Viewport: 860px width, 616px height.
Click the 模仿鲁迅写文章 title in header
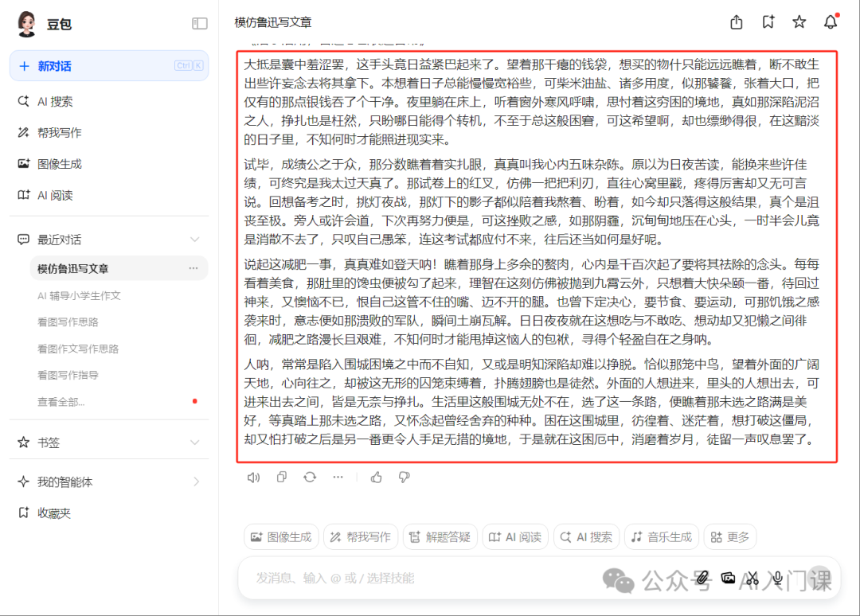pos(273,22)
